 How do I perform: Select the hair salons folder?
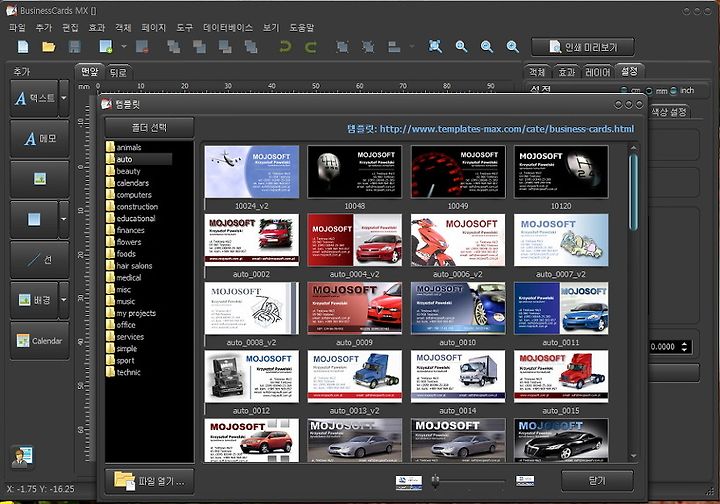pyautogui.click(x=134, y=266)
